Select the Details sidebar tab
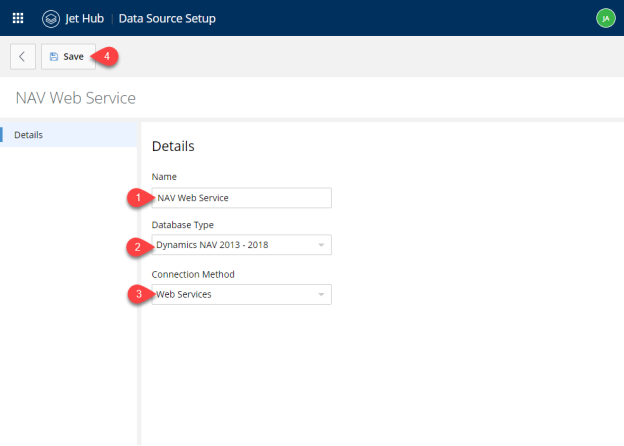The image size is (624, 446). click(x=68, y=135)
